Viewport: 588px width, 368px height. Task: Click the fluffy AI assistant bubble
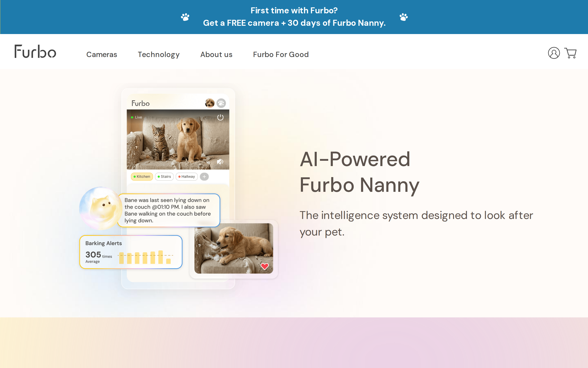coord(101,208)
